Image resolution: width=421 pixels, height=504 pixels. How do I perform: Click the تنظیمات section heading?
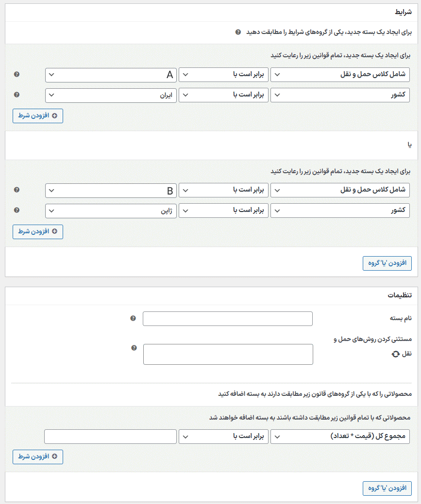[400, 295]
